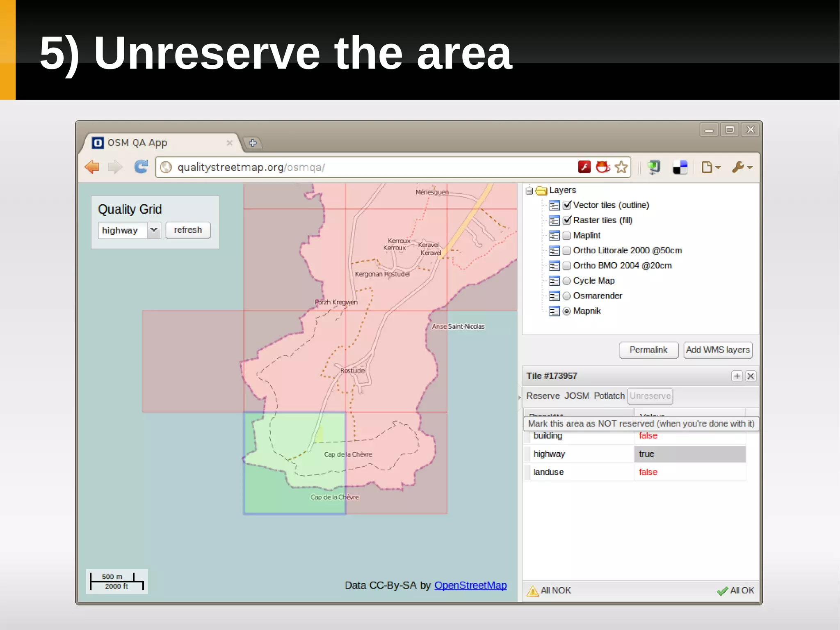This screenshot has height=630, width=840.
Task: Click the Ortho Littorale layer icon
Action: (554, 251)
